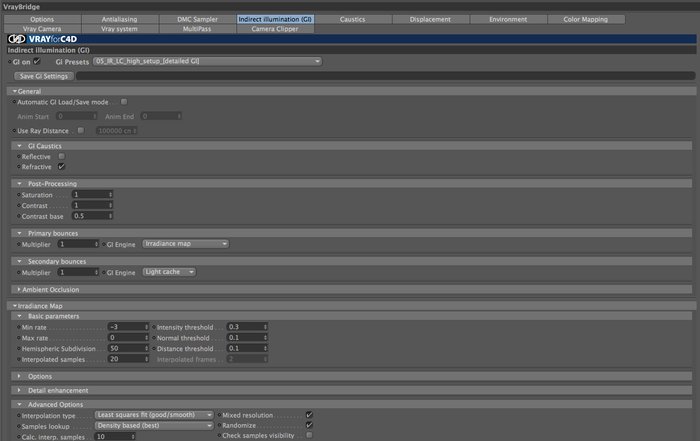Click the Saturation field stepper arrows
Screen dimensions: 700x441
tap(111, 194)
